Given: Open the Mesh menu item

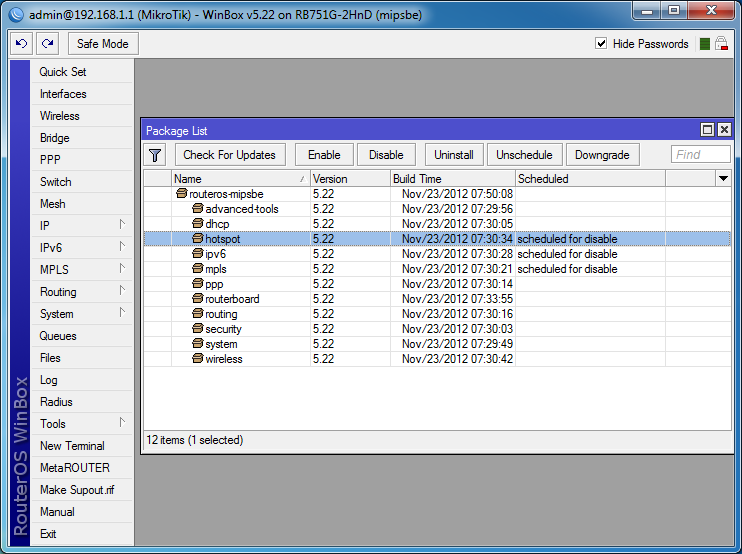Looking at the screenshot, I should (x=81, y=204).
